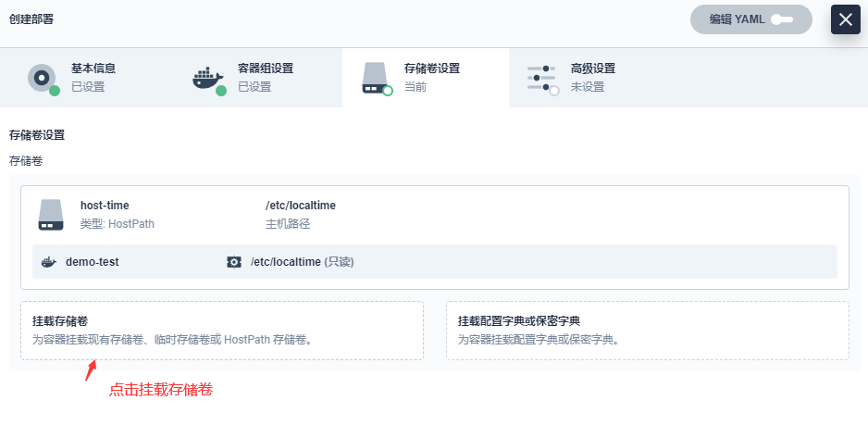This screenshot has height=438, width=868.
Task: Click the mount path icon before /etc/localtime
Action: 234,262
